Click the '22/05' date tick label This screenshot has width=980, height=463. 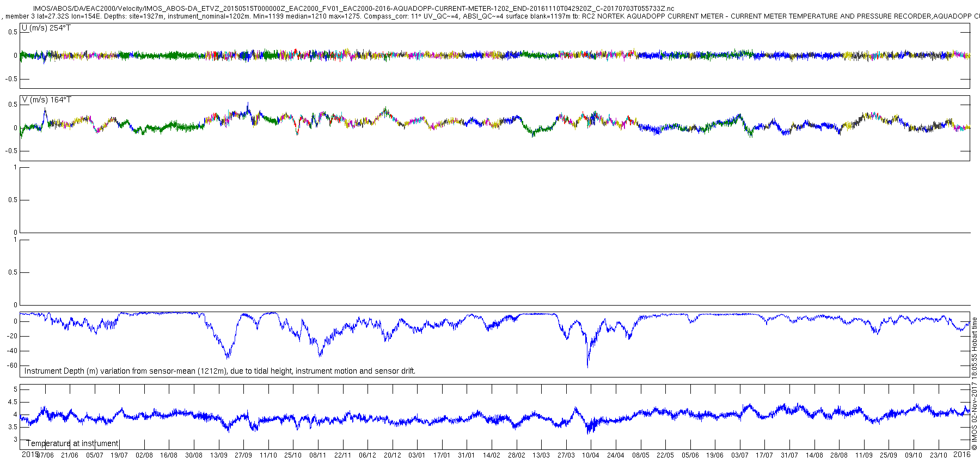(x=665, y=455)
